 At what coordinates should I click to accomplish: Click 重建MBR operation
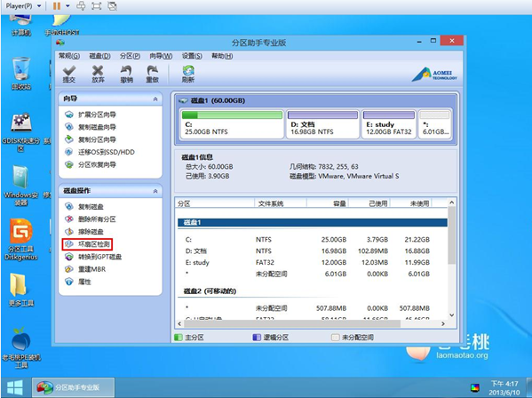point(85,269)
